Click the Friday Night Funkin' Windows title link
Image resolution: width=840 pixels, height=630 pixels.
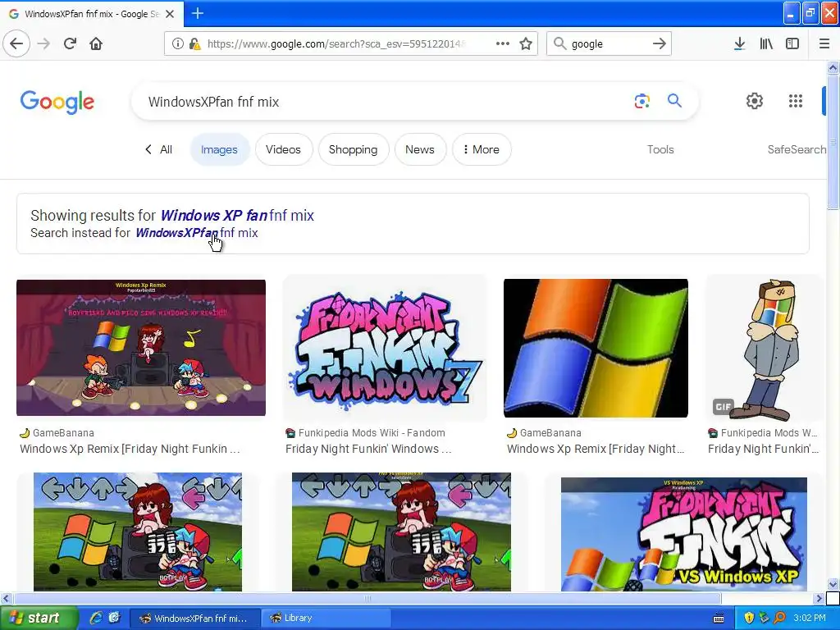coord(368,449)
